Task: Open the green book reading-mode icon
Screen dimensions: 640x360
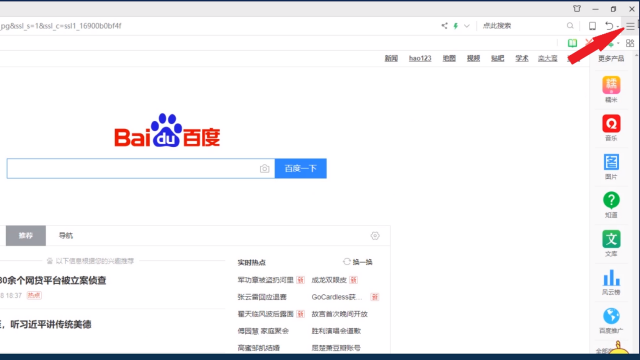Action: 572,43
